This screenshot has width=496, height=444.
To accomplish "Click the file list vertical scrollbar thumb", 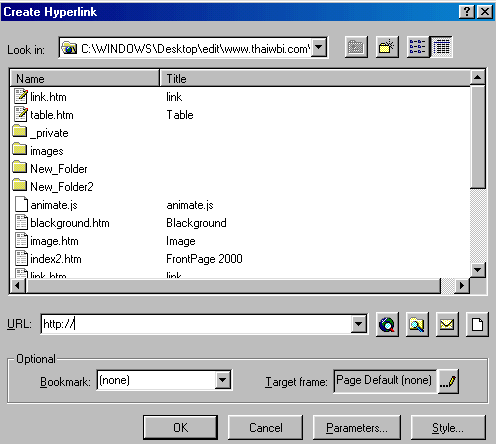I will (478, 137).
